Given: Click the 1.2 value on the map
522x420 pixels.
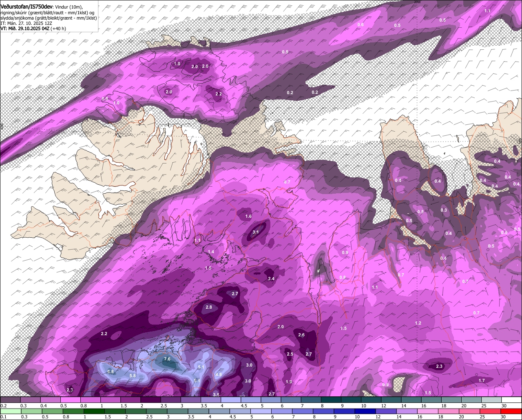Looking at the screenshot, I should (x=418, y=323).
